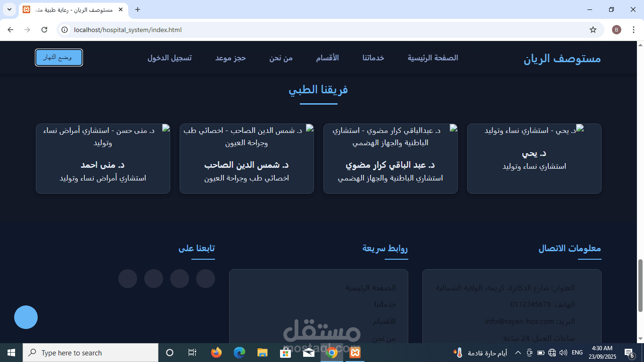644x362 pixels.
Task: Open حجز موعد in the navbar
Action: tap(231, 58)
